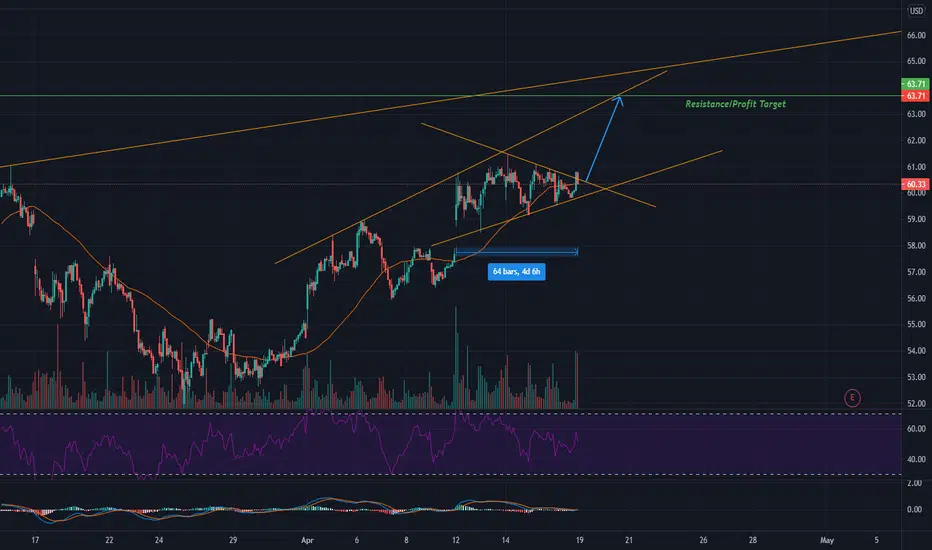
Task: Click the 62.00 price axis label
Action: coord(916,140)
